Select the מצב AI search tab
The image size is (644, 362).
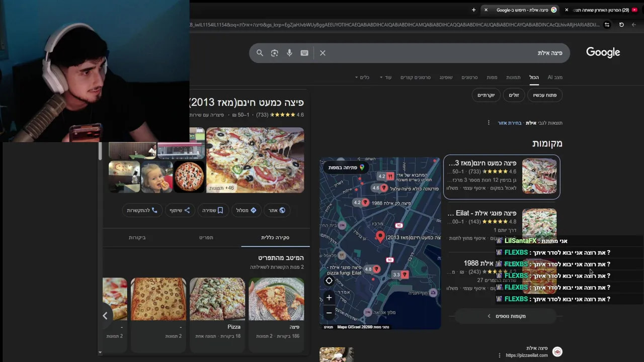point(555,77)
